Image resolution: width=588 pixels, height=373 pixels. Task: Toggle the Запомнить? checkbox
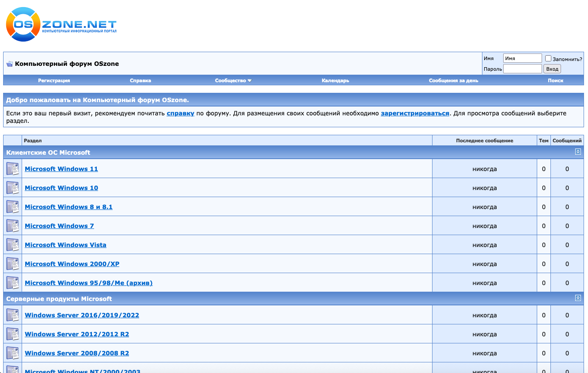pos(548,58)
